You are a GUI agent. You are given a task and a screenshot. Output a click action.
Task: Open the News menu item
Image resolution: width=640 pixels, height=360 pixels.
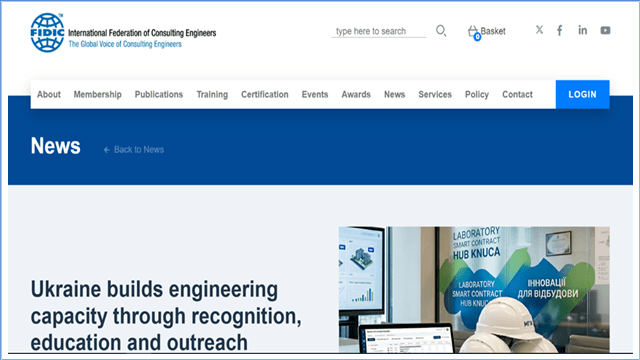[x=394, y=94]
